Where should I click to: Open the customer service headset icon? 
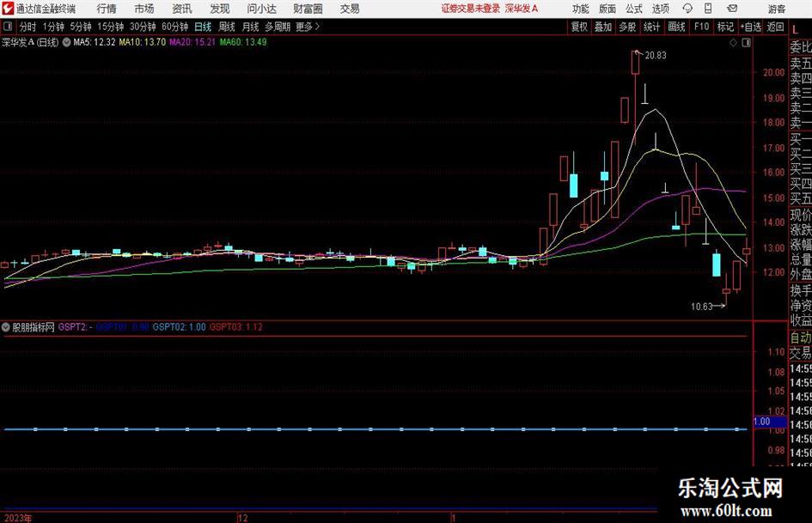click(x=687, y=9)
